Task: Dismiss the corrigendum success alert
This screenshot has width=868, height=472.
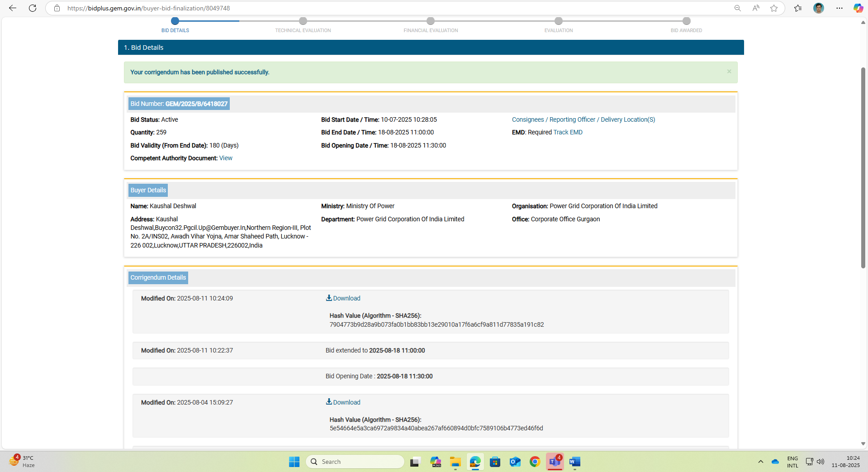Action: 729,72
